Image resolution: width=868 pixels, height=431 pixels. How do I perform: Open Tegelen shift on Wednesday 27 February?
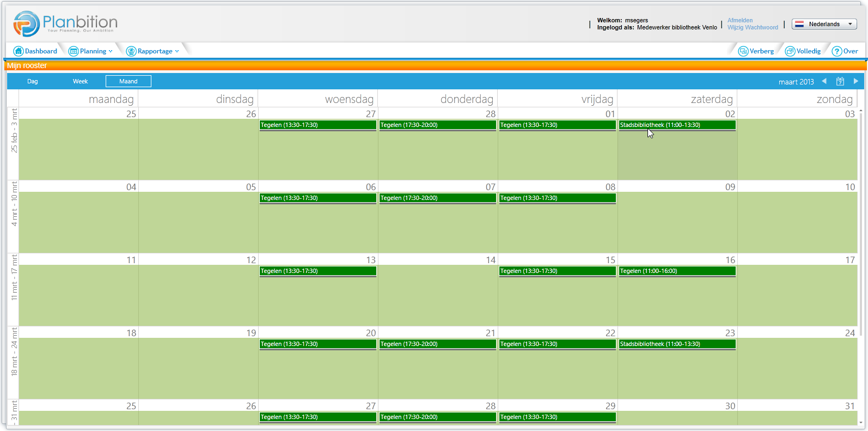(x=318, y=125)
